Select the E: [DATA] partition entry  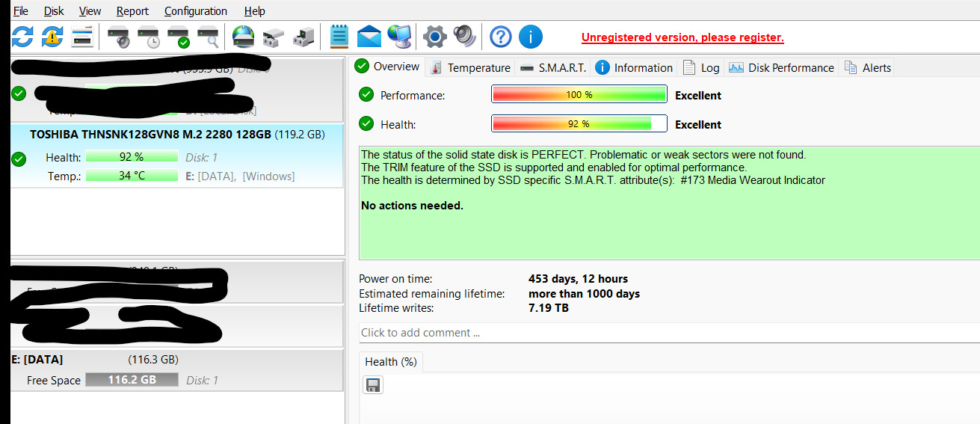pyautogui.click(x=177, y=370)
